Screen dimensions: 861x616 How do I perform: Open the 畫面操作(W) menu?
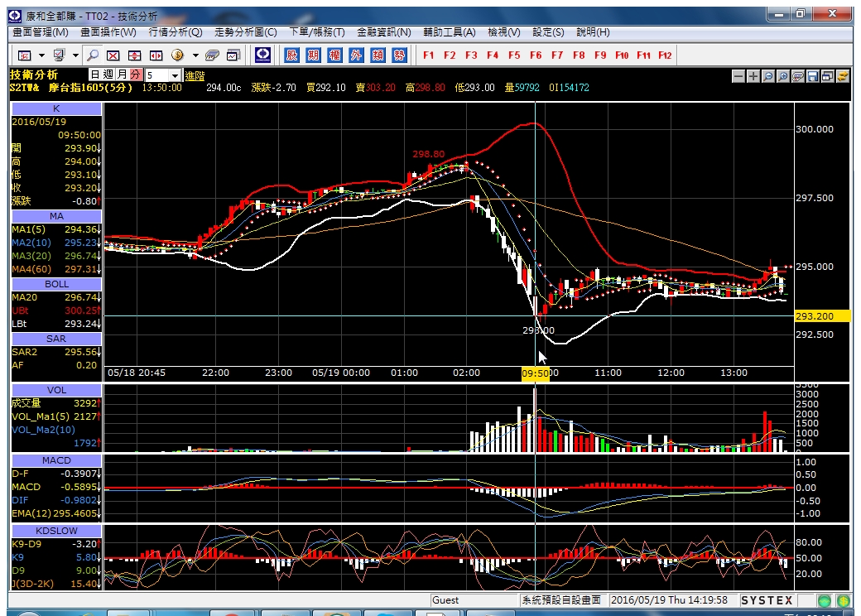(108, 32)
